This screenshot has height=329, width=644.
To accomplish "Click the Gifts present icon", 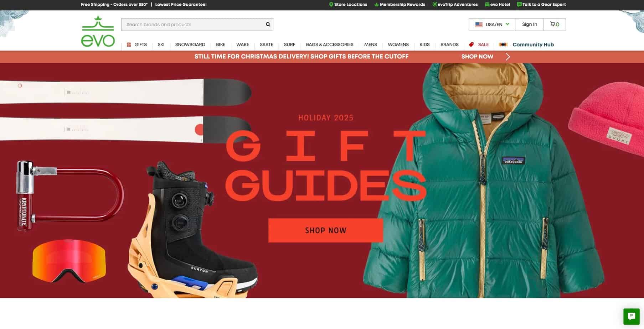I will point(129,45).
